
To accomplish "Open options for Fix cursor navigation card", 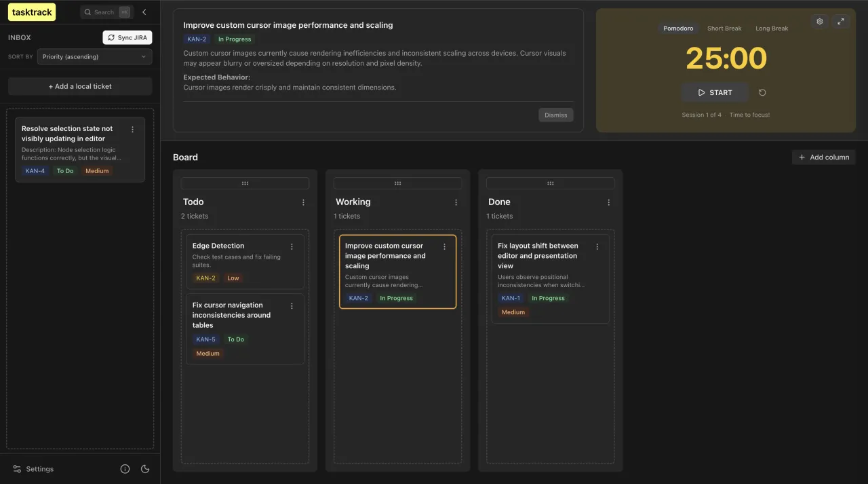I will coord(292,306).
